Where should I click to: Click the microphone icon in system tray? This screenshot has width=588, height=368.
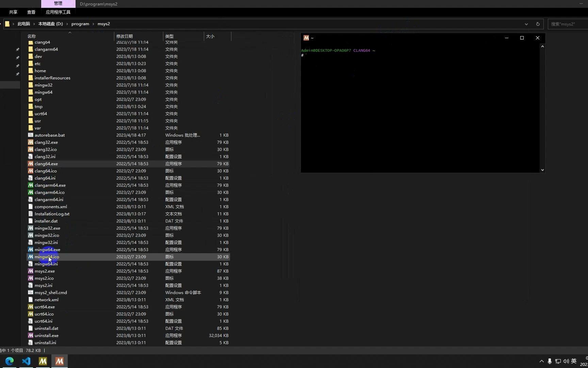tap(550, 361)
